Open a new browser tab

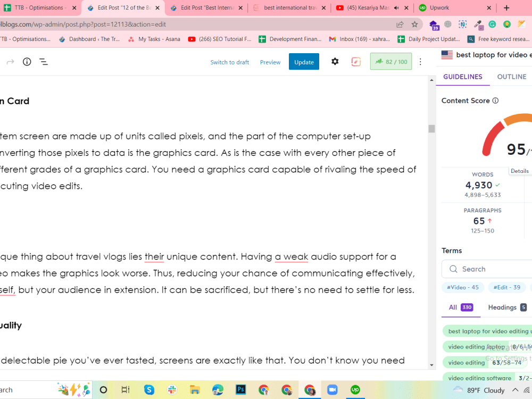(x=506, y=8)
